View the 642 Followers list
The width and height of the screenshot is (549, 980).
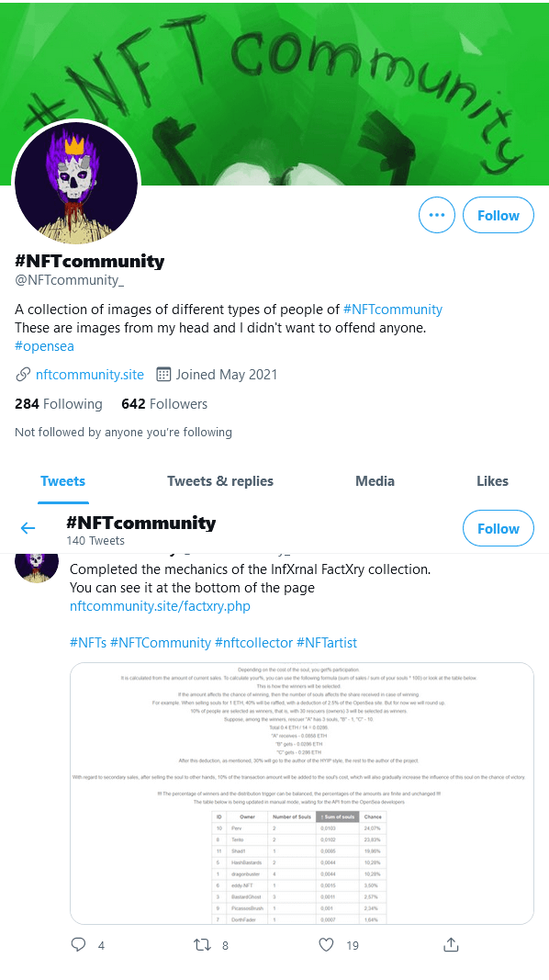(164, 404)
